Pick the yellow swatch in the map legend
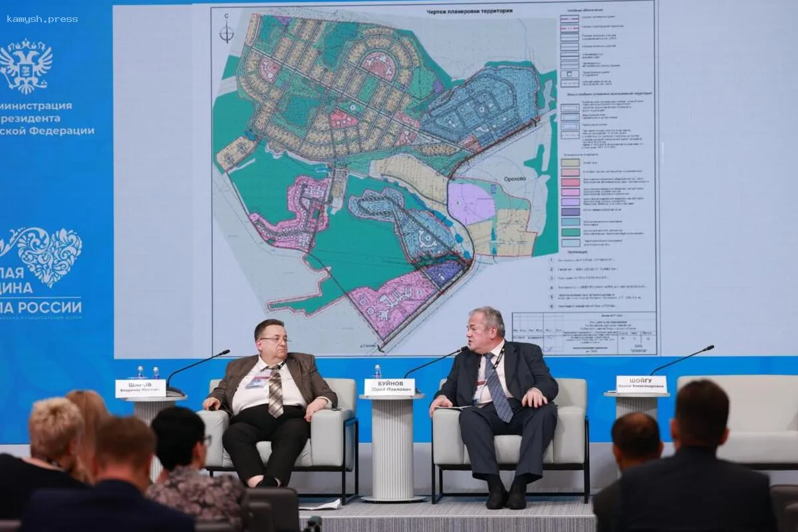This screenshot has width=798, height=532. click(x=570, y=162)
